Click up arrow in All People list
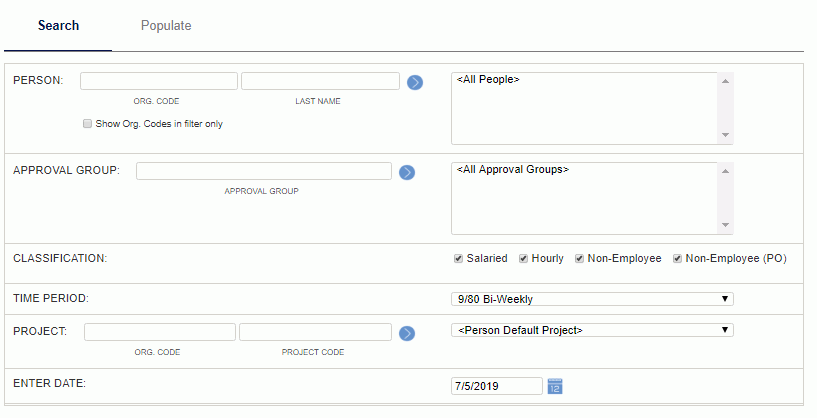 point(725,81)
